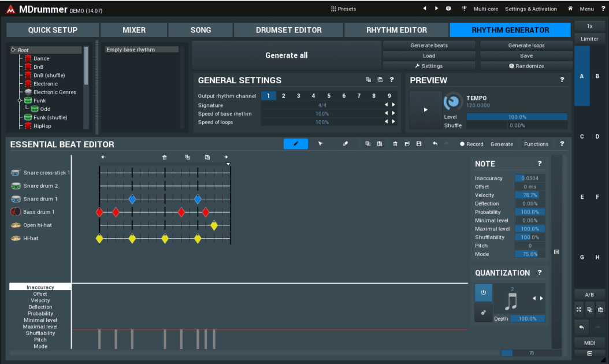This screenshot has width=609, height=364.
Task: Switch to Mixer tab
Action: click(x=134, y=30)
